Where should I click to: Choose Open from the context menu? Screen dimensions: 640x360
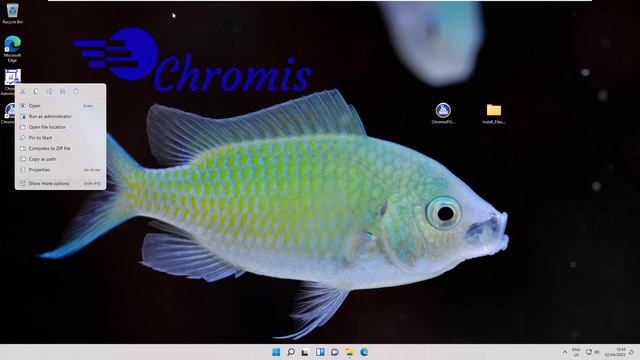pos(60,106)
